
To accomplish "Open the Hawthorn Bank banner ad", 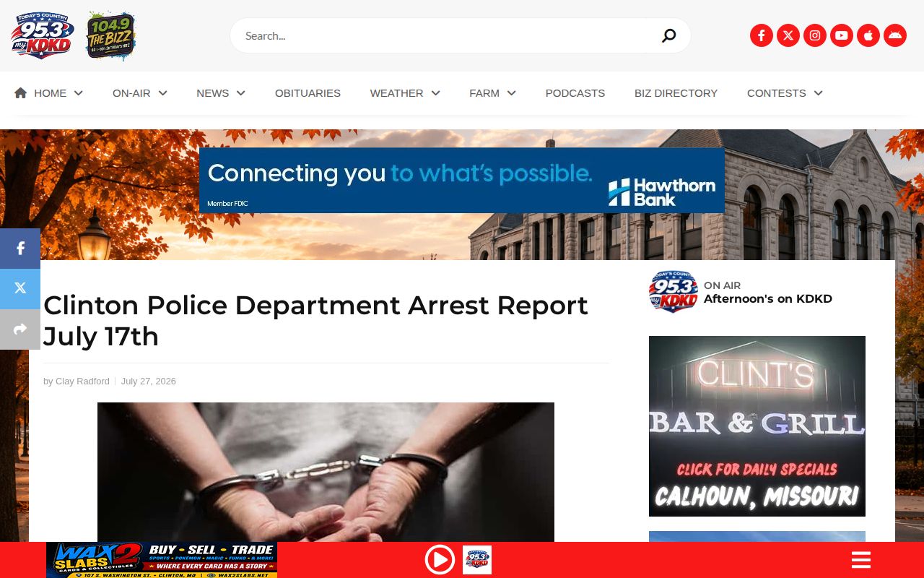I will click(x=462, y=181).
